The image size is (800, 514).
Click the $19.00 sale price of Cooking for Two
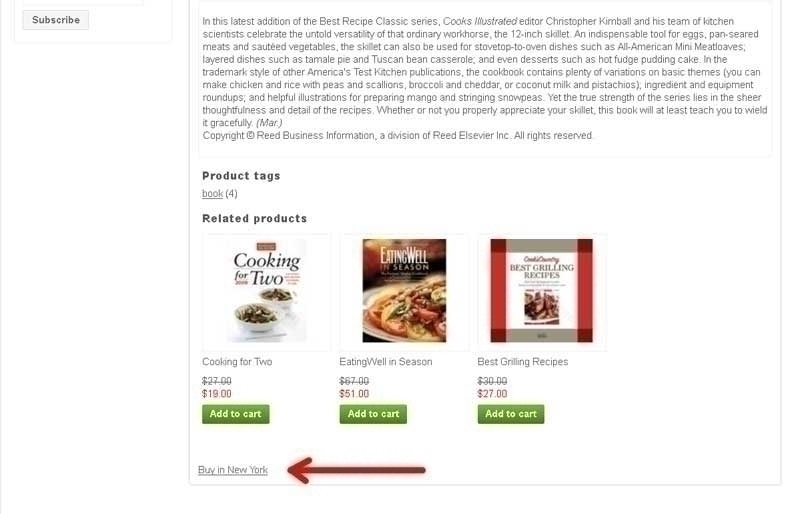217,394
